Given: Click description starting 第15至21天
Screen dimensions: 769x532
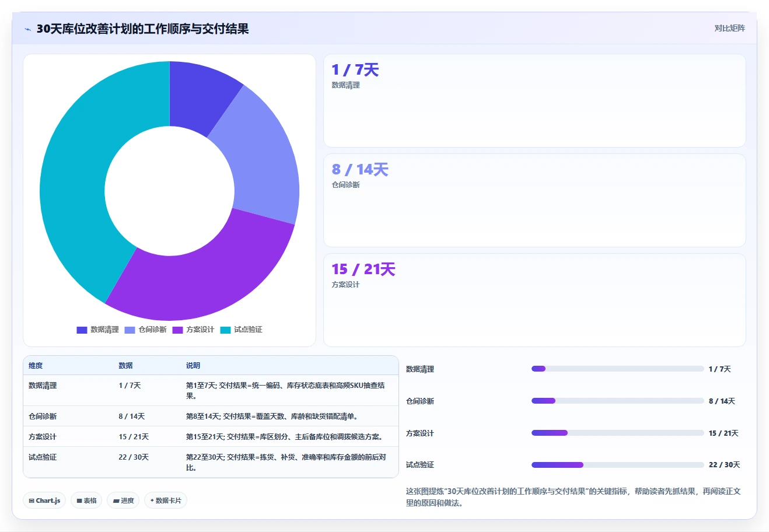Looking at the screenshot, I should coord(285,437).
